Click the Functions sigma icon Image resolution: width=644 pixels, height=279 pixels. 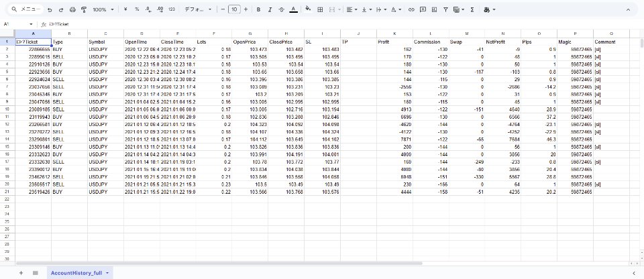(472, 9)
